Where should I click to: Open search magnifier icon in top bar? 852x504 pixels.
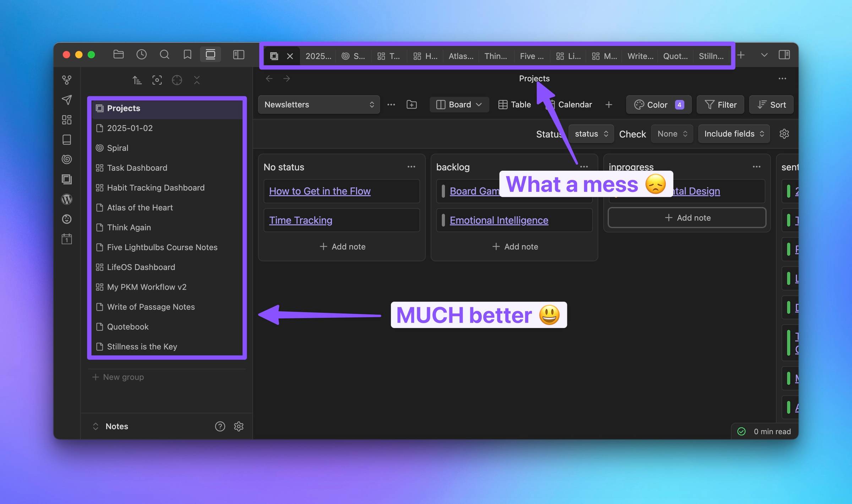click(164, 54)
